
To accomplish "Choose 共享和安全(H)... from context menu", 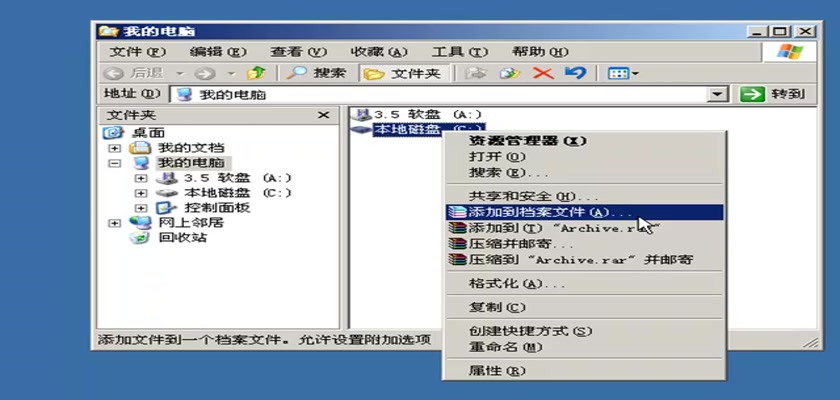I will coord(584,197).
